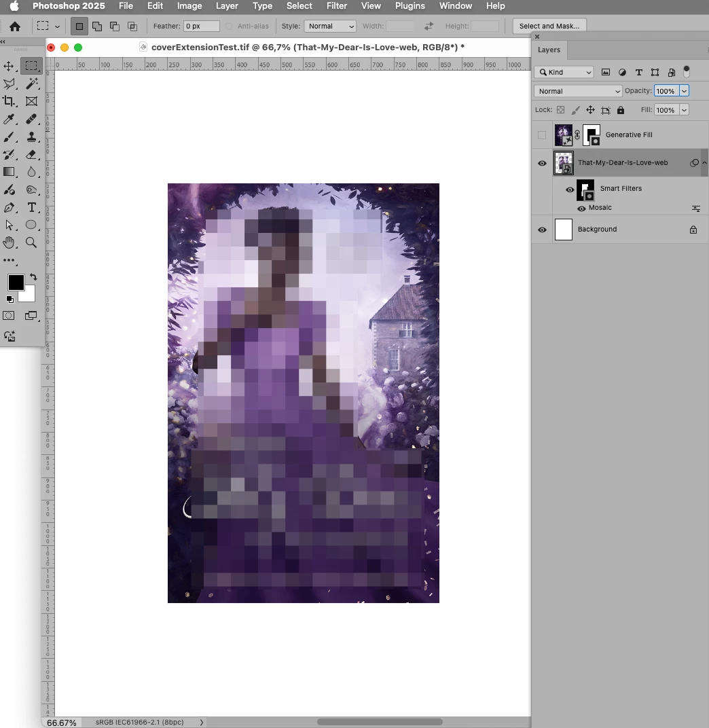
Task: Click the Select and Mask button
Action: coord(549,26)
